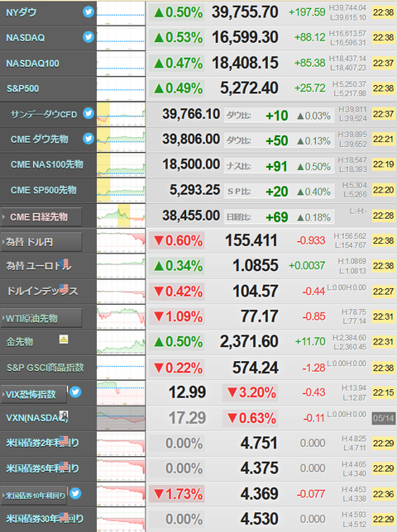Open the CME SP500先物 label
The image size is (397, 532).
44,190
